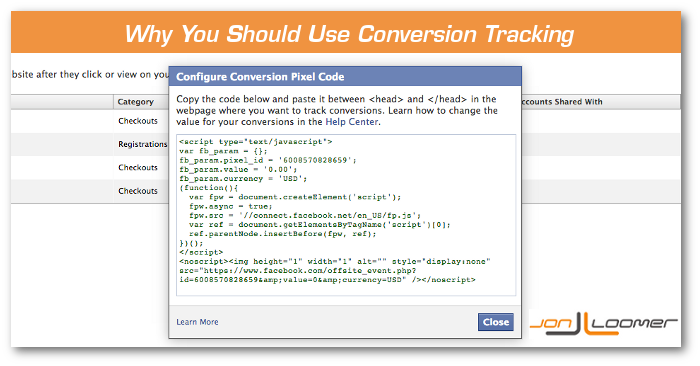This screenshot has width=700, height=366.
Task: Select the last Checkouts row entry
Action: (x=138, y=191)
